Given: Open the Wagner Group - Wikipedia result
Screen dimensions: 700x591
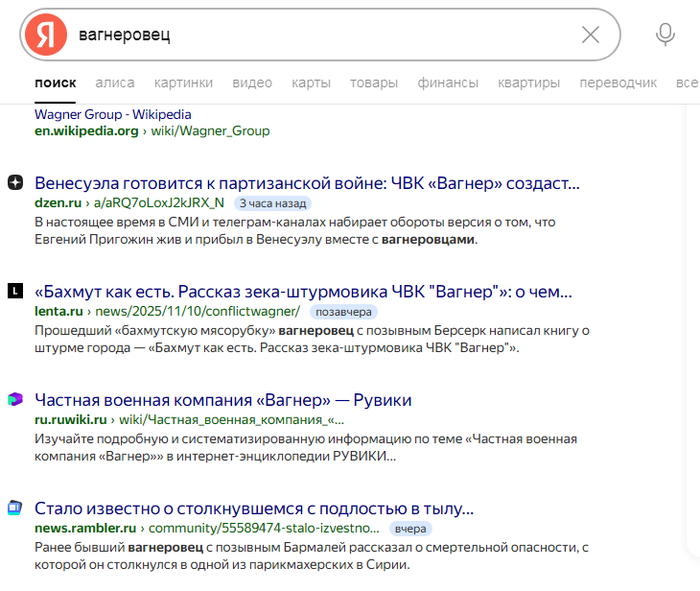Looking at the screenshot, I should pos(113,114).
